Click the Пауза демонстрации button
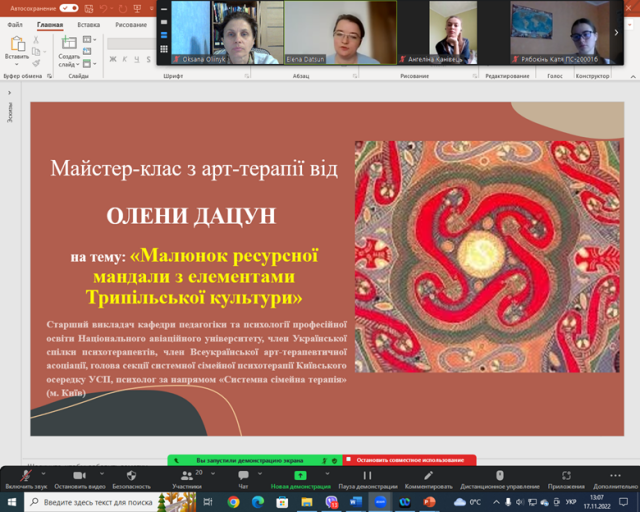 tap(368, 479)
